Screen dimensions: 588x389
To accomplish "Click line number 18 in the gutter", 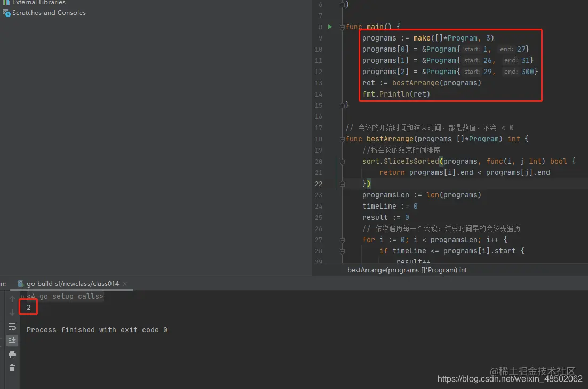I will click(319, 139).
